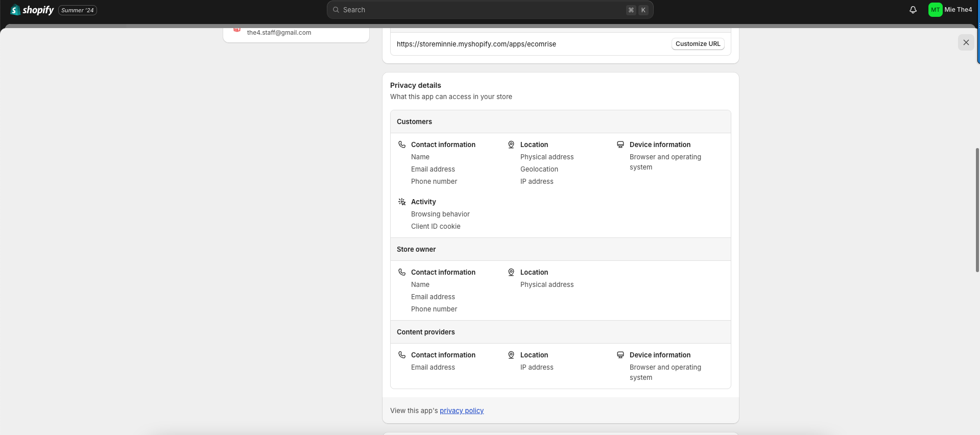Click the Summer '24 edition badge
This screenshot has width=980, height=435.
pyautogui.click(x=78, y=10)
